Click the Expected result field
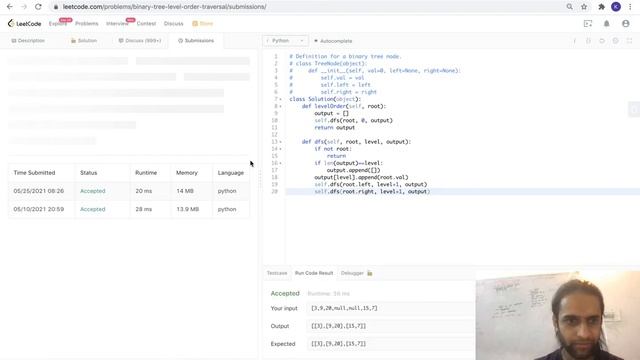Viewport: 640px width, 360px height. point(391,344)
